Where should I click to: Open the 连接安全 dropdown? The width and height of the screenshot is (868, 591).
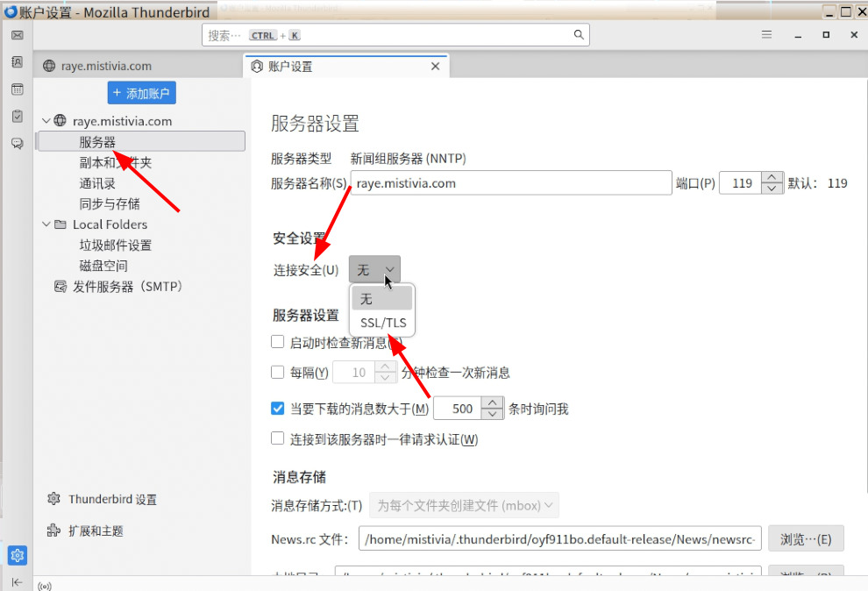pyautogui.click(x=374, y=269)
